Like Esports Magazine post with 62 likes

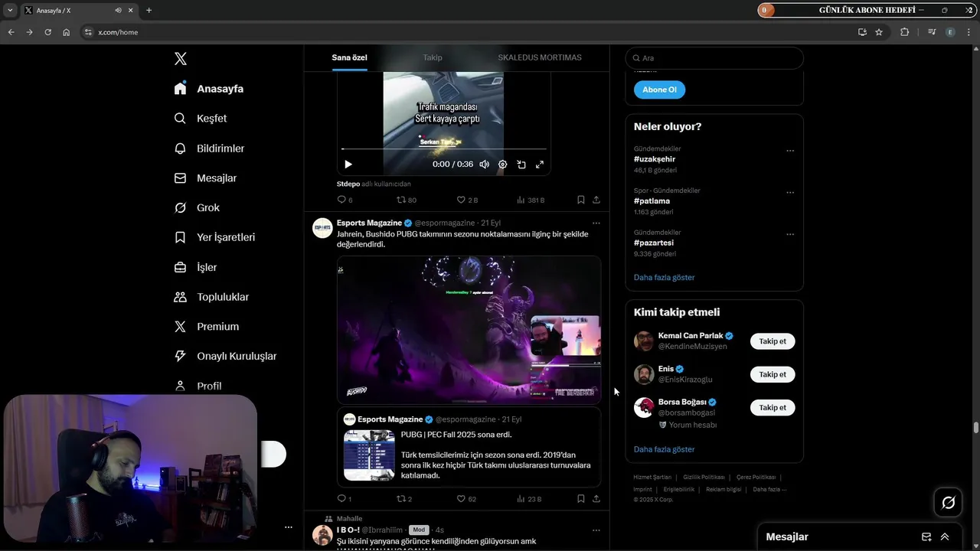[466, 499]
